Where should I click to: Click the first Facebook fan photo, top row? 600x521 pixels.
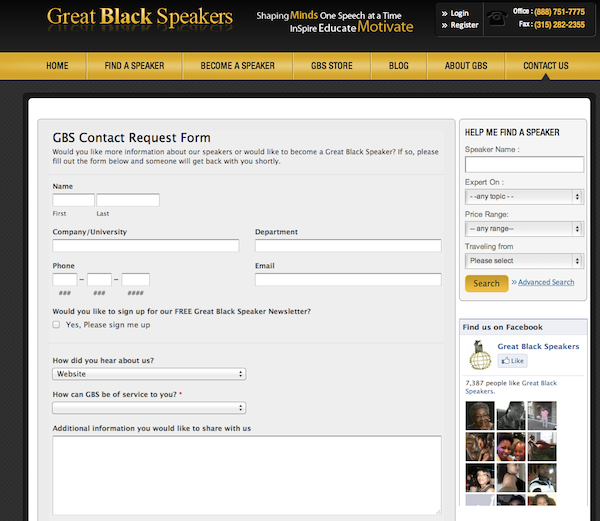click(480, 415)
